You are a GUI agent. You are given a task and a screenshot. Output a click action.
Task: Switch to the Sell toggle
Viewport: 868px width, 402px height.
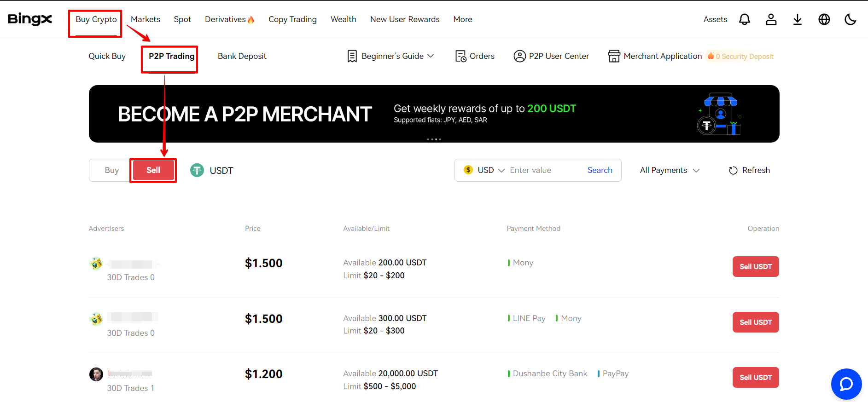tap(153, 170)
